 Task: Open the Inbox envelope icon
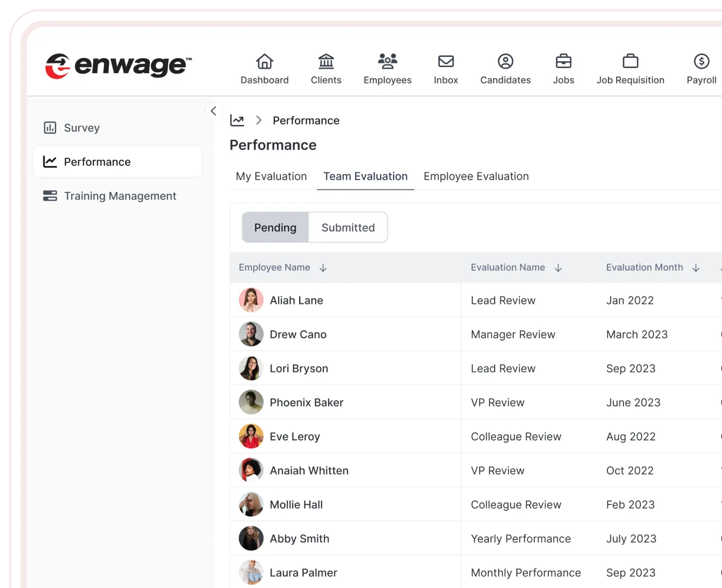pos(446,61)
